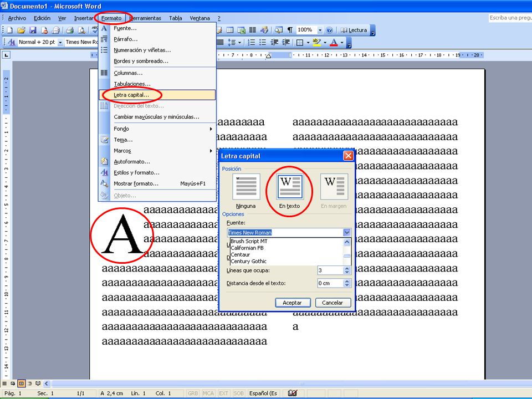The height and width of the screenshot is (399, 532).
Task: Apply a bulleted list with the Bullets icon
Action: tap(263, 43)
